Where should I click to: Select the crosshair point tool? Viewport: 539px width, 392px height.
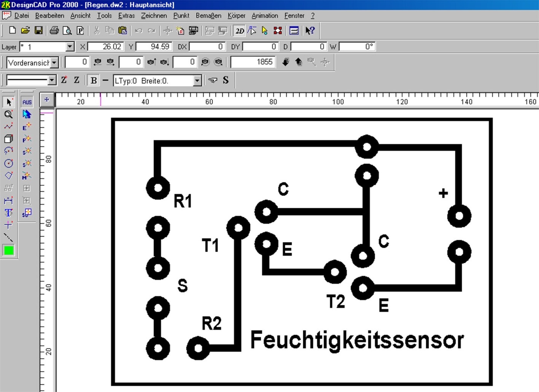8,225
